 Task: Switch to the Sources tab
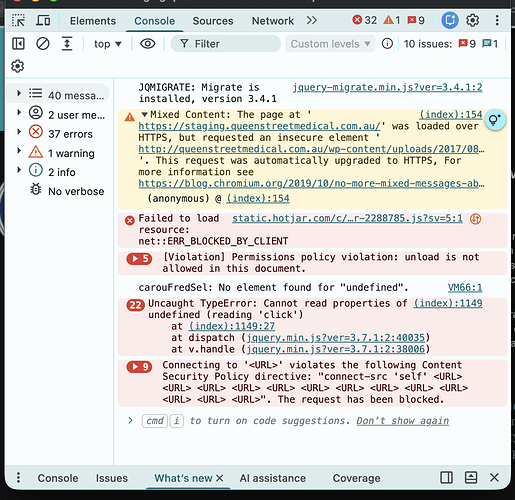click(x=213, y=21)
